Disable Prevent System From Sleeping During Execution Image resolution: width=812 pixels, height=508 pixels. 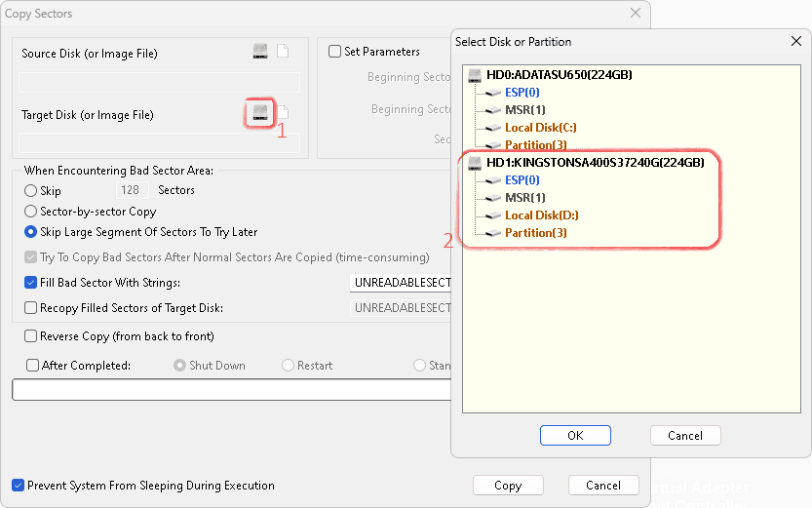(19, 486)
